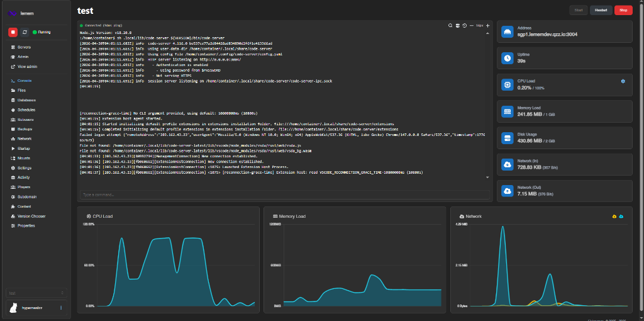Open the test server selector dropdown
Viewport: 644px width, 321px height.
click(x=36, y=293)
